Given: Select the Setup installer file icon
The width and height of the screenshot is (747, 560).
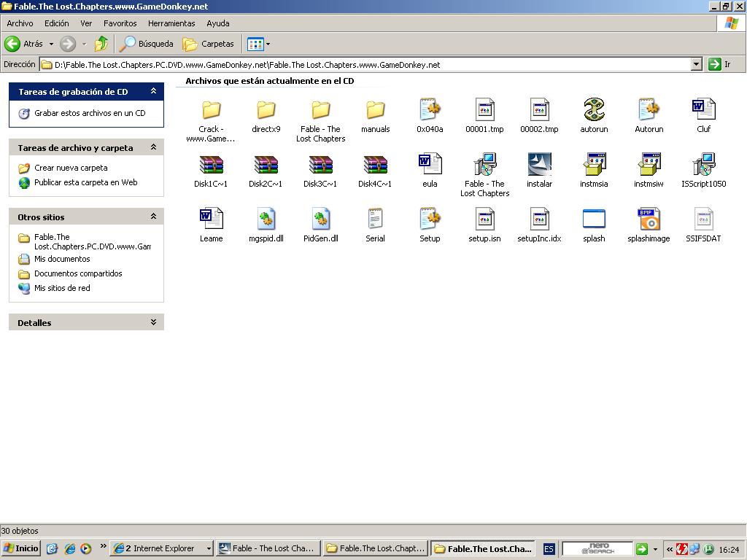Looking at the screenshot, I should (x=430, y=220).
